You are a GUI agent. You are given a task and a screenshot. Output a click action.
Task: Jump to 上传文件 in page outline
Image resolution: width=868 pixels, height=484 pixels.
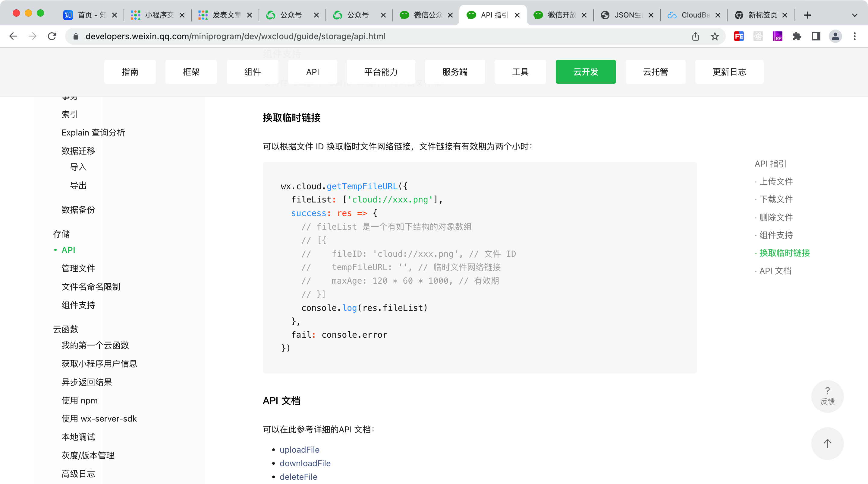(776, 181)
